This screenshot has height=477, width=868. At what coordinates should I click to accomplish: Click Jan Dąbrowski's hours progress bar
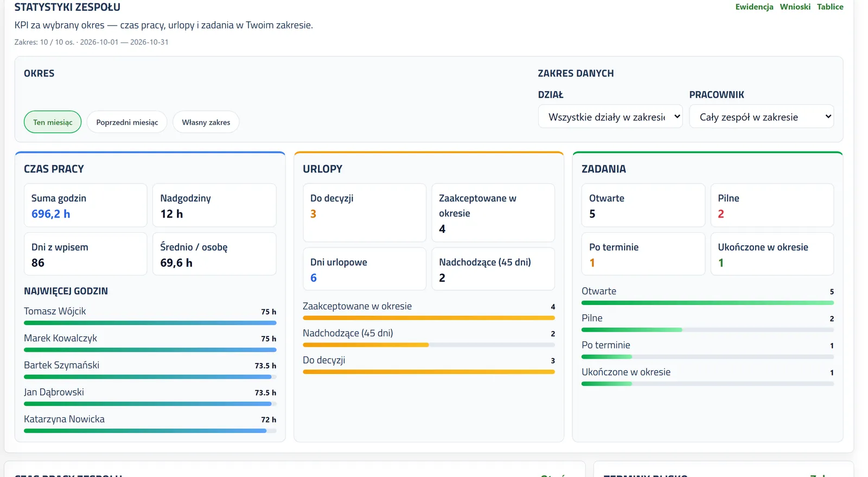pos(150,404)
